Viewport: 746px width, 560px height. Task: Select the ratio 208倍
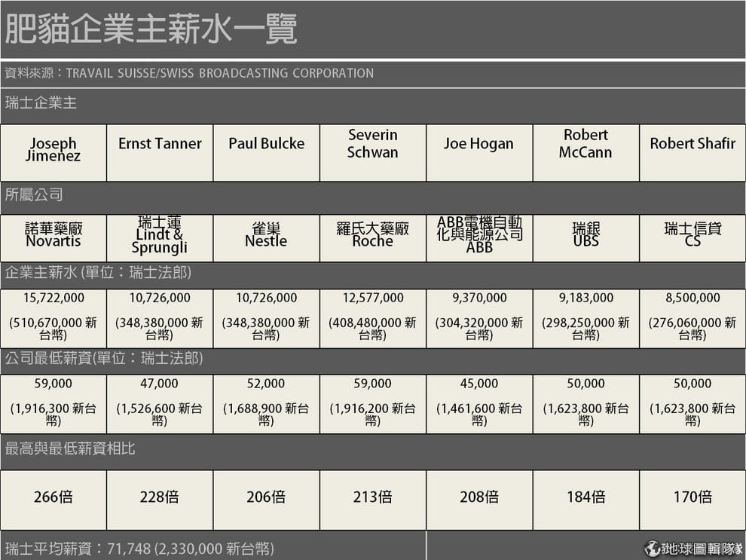(479, 497)
